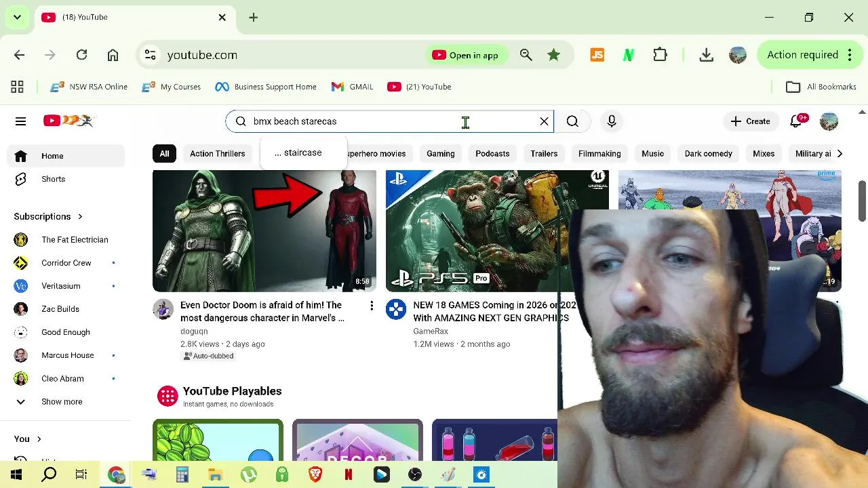This screenshot has width=868, height=488.
Task: Start voice search with microphone icon
Action: [612, 121]
